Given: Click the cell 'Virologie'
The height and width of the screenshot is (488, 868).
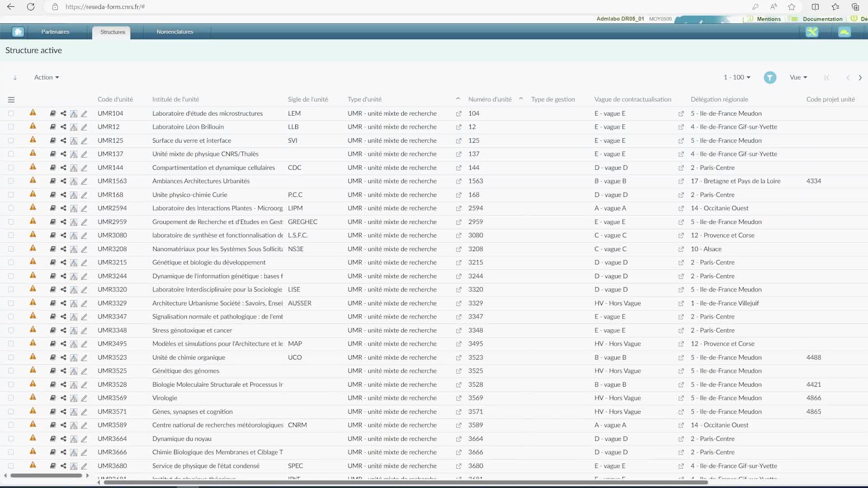Looking at the screenshot, I should pos(165,398).
